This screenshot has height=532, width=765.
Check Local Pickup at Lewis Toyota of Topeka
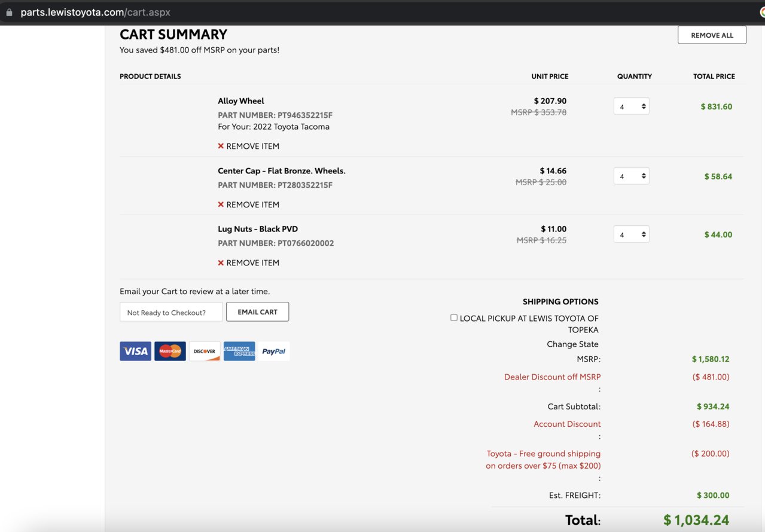click(454, 318)
